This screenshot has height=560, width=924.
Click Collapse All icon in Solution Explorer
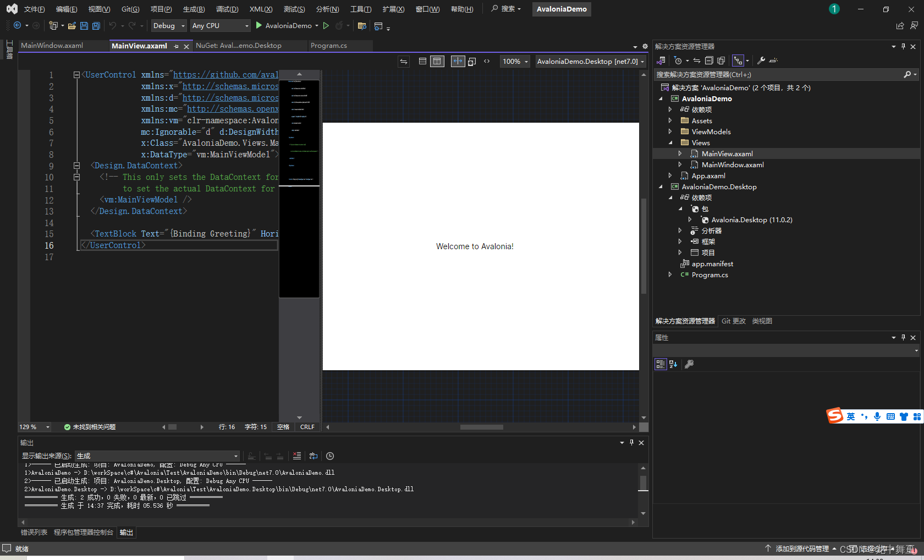[x=709, y=61]
